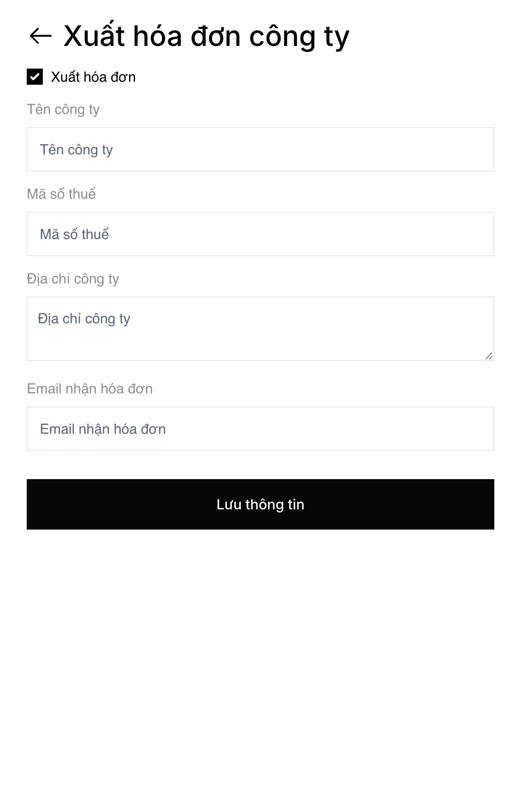Image resolution: width=518 pixels, height=812 pixels.
Task: Click the Email nhận hóa đơn placeholder text
Action: (103, 429)
